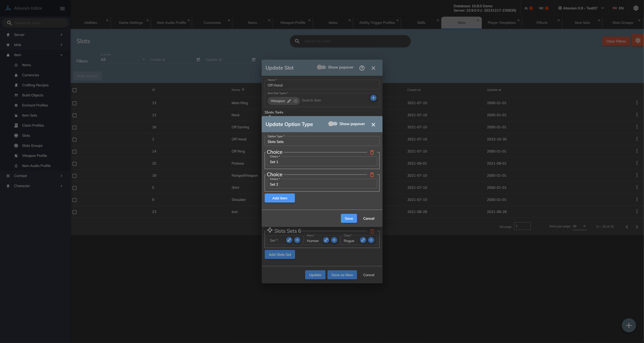The width and height of the screenshot is (644, 343).
Task: Click the plus icon in Item Slot Types
Action: pyautogui.click(x=373, y=98)
